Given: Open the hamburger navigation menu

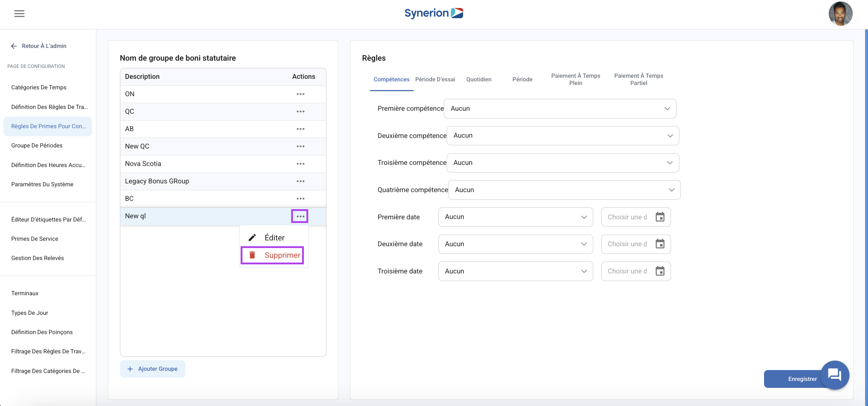Looking at the screenshot, I should point(19,14).
